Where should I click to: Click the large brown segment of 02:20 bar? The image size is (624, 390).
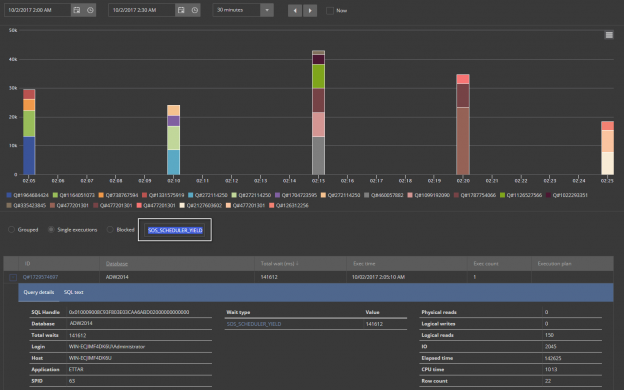click(463, 141)
